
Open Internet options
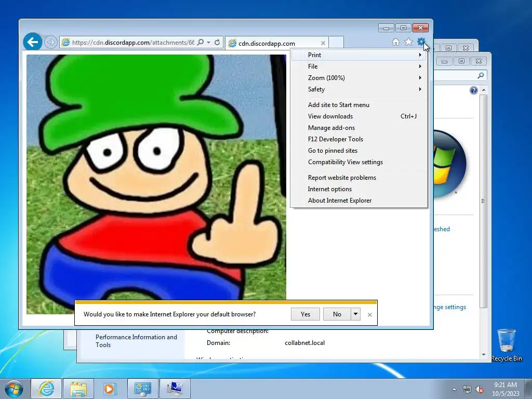click(x=359, y=189)
